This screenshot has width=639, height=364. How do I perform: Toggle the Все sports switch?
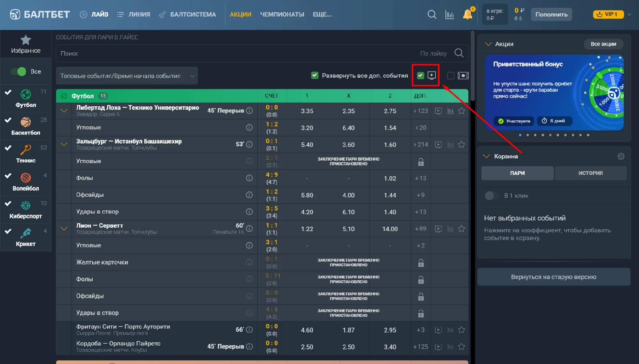(x=19, y=72)
